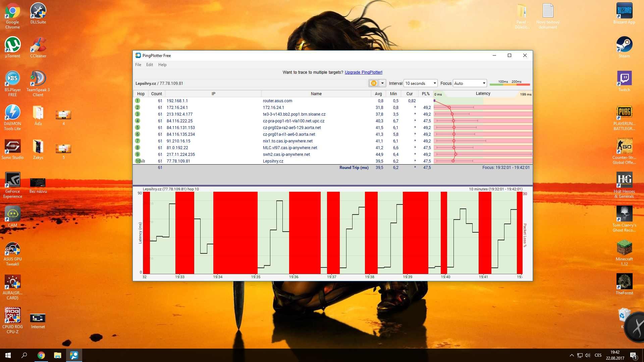Open the dropdown arrow beside the pause button

pos(382,83)
